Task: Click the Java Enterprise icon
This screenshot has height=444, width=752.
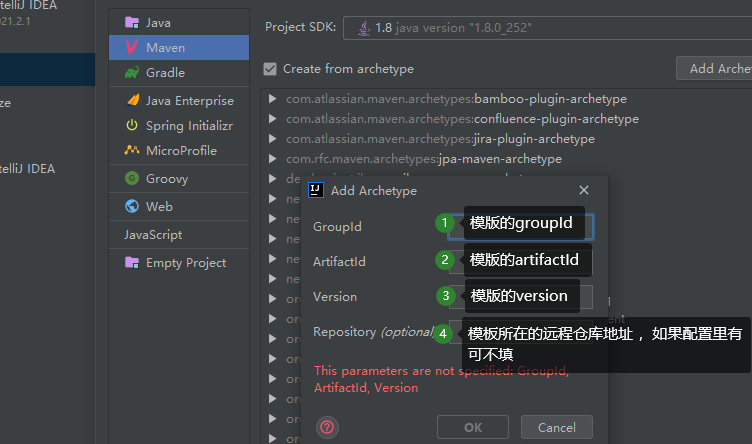Action: point(132,100)
